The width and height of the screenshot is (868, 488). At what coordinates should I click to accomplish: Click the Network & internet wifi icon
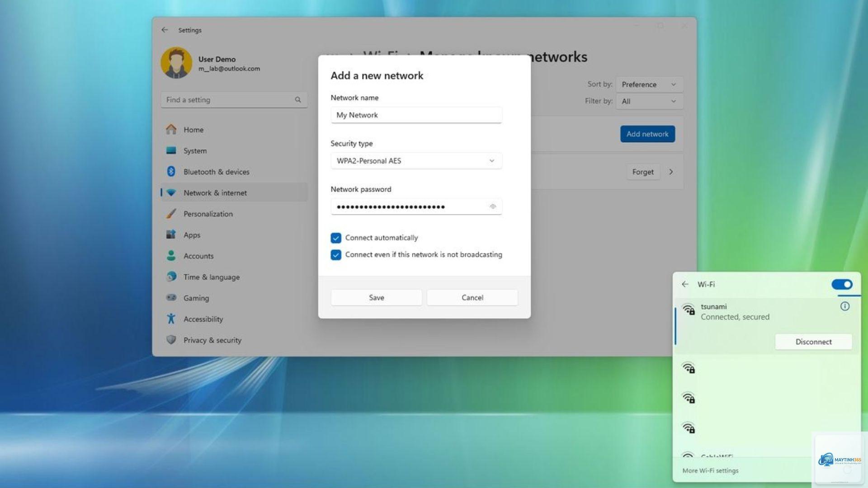click(171, 192)
